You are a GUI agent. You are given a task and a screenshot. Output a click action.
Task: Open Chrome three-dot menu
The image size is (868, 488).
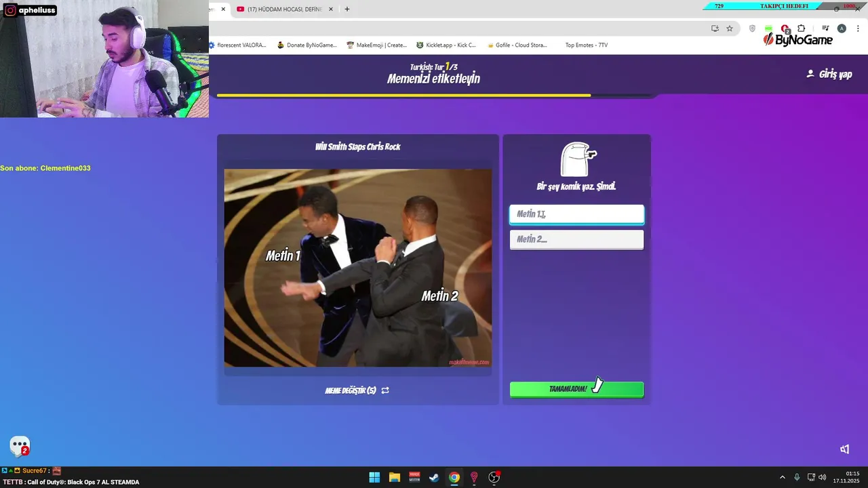(x=858, y=28)
